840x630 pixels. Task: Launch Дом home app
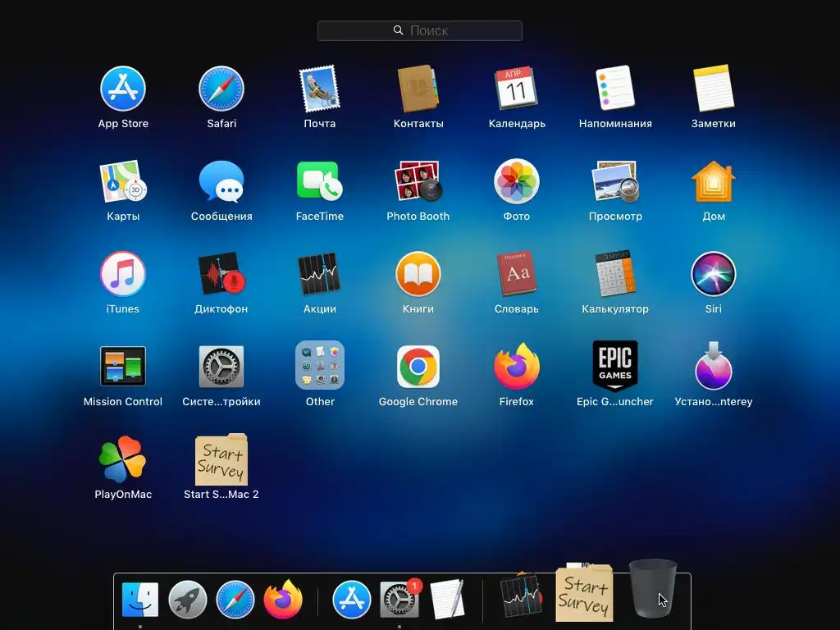[x=713, y=181]
